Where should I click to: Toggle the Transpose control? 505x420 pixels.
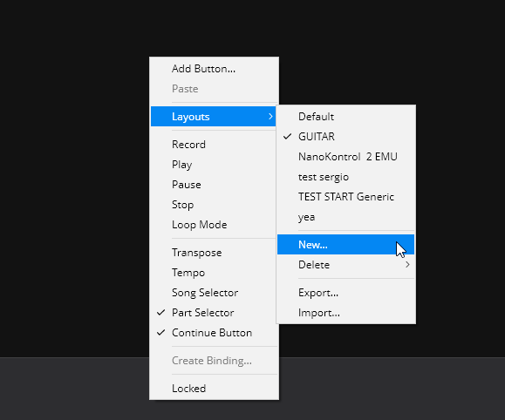[214, 253]
